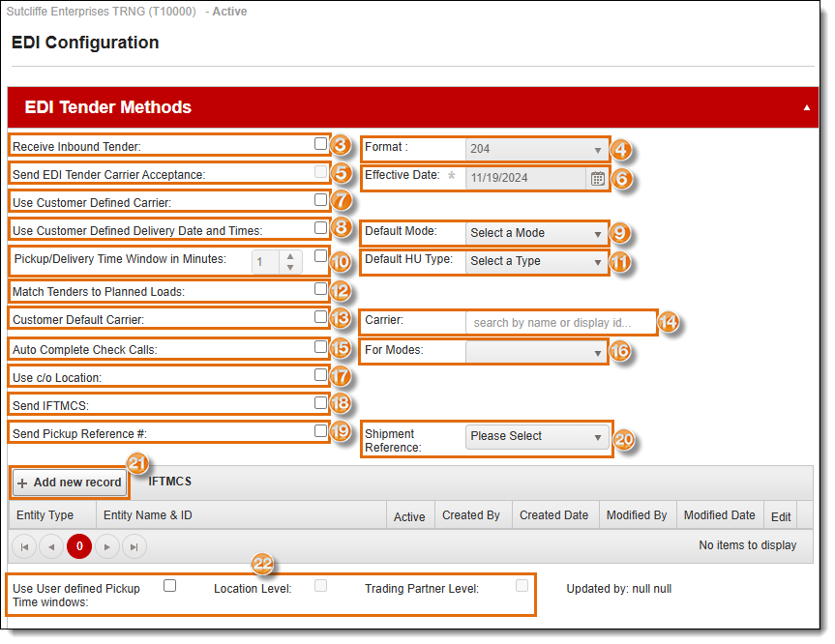Image resolution: width=835 pixels, height=644 pixels.
Task: Click the time window minutes value field
Action: 266,262
